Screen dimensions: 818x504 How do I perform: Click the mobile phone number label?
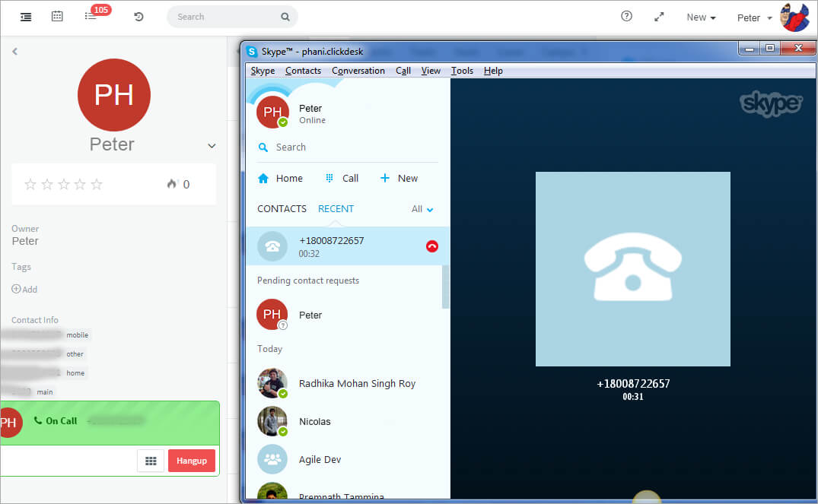coord(77,335)
